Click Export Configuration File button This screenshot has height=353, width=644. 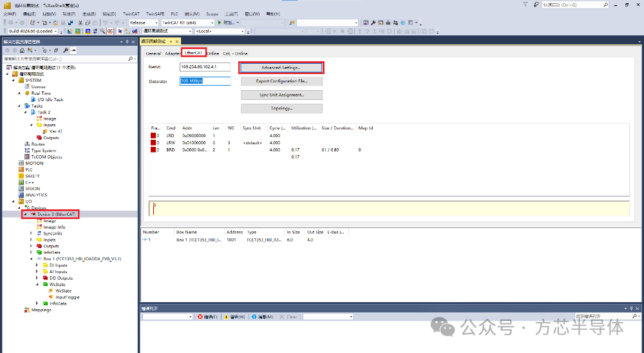coord(281,81)
